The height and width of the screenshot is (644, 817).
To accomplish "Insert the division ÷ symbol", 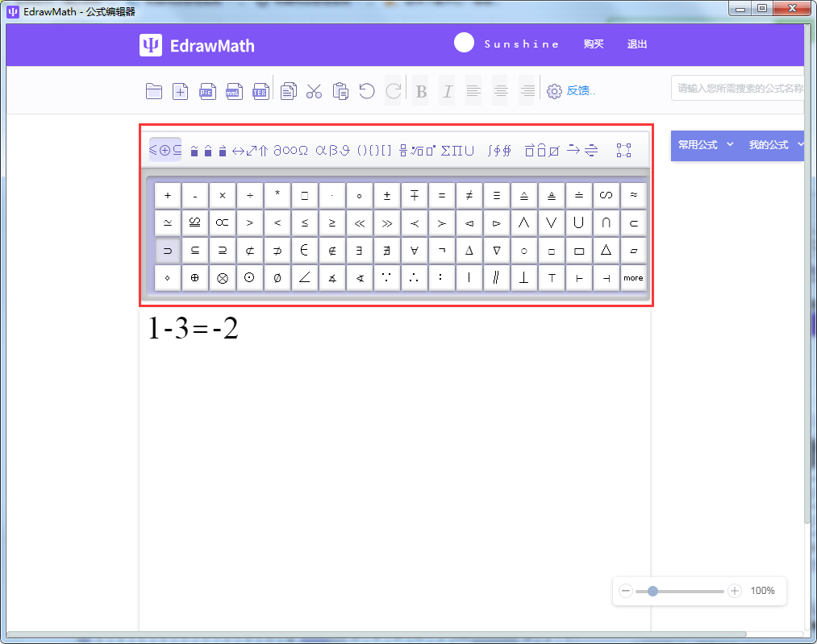I will [x=250, y=196].
